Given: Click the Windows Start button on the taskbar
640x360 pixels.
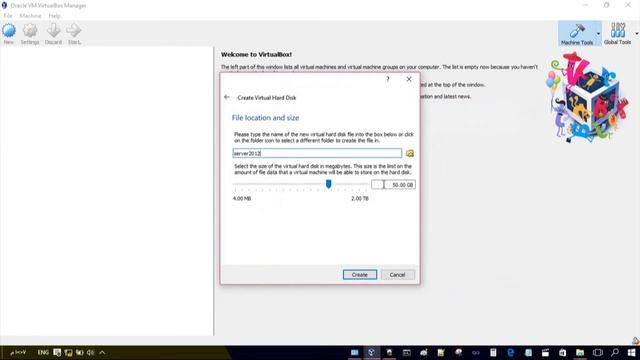Looking at the screenshot, I should pos(631,352).
